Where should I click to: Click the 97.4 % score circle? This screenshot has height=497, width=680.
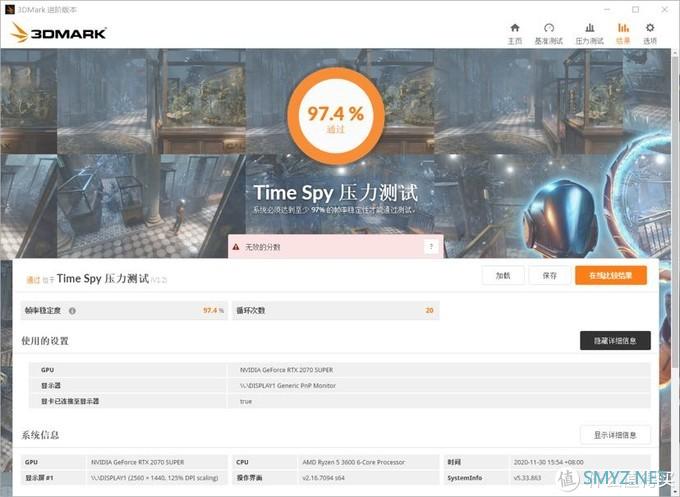point(336,115)
